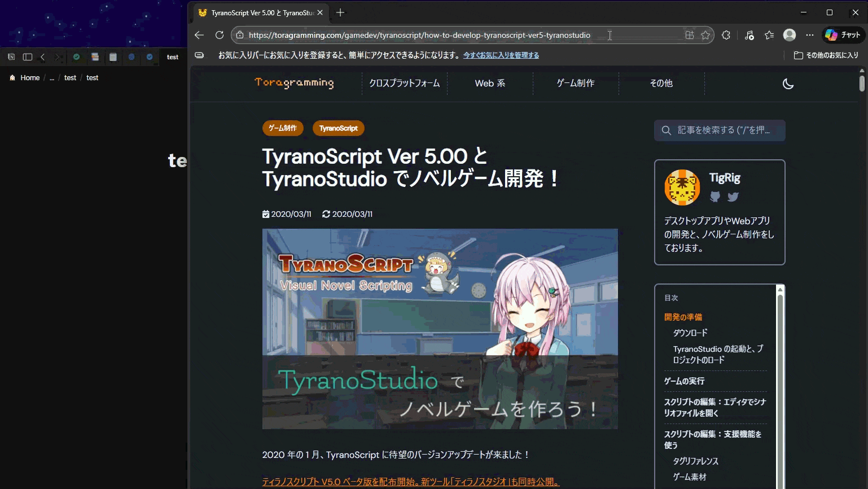Click ゲーム制作 category tag
Screen dimensions: 868x489
point(283,128)
